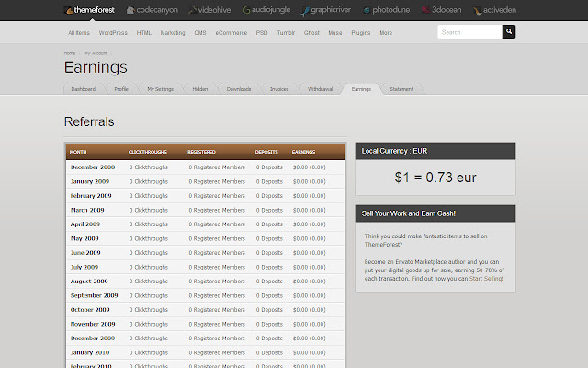Viewport: 588px width, 368px height.
Task: Click the Registered column header
Action: 201,152
